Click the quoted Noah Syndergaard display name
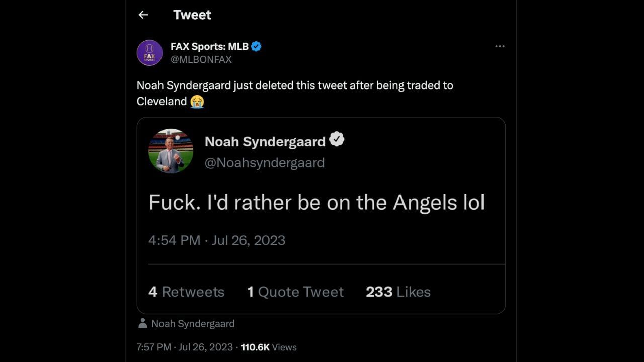The width and height of the screenshot is (644, 362). [265, 142]
